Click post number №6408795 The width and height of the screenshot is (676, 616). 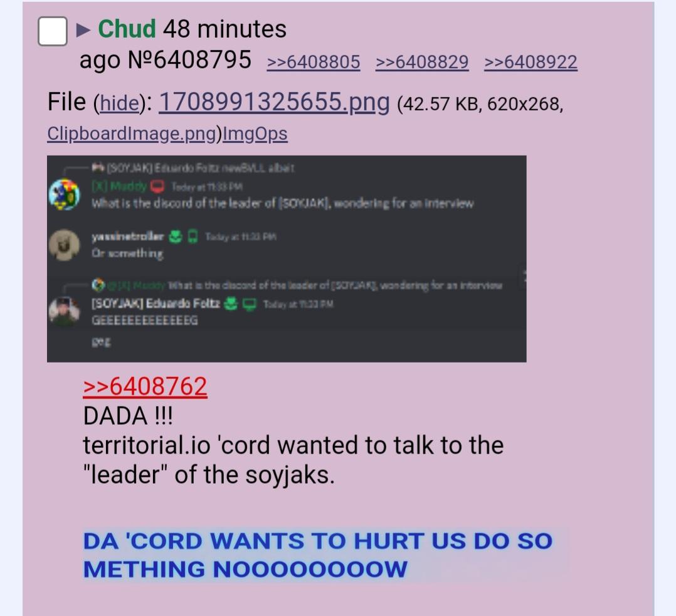(x=189, y=60)
